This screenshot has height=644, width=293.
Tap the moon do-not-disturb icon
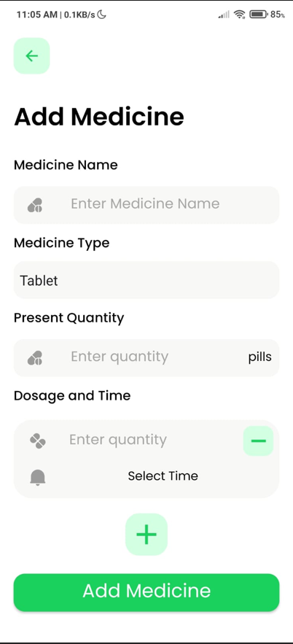point(102,15)
